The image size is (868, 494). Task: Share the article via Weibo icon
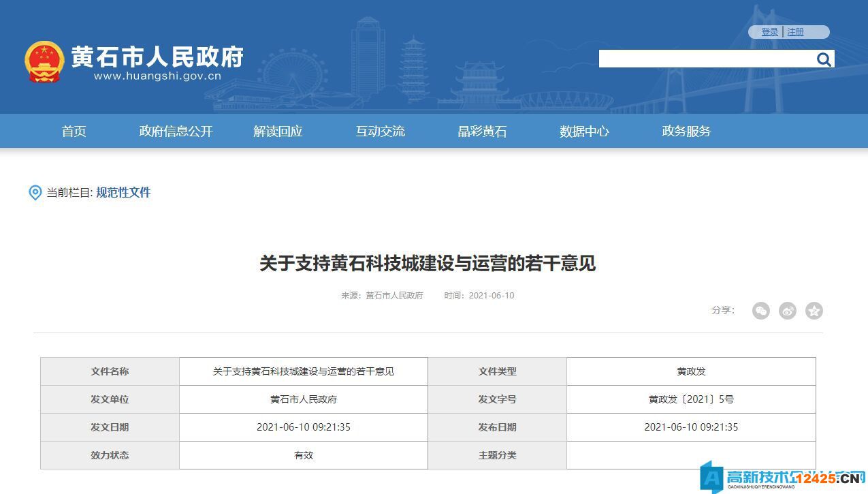pyautogui.click(x=788, y=311)
